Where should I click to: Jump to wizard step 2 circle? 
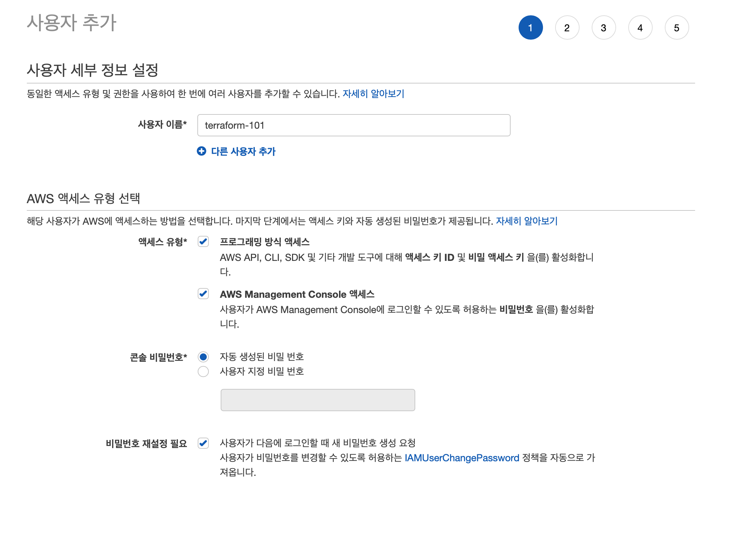click(567, 28)
